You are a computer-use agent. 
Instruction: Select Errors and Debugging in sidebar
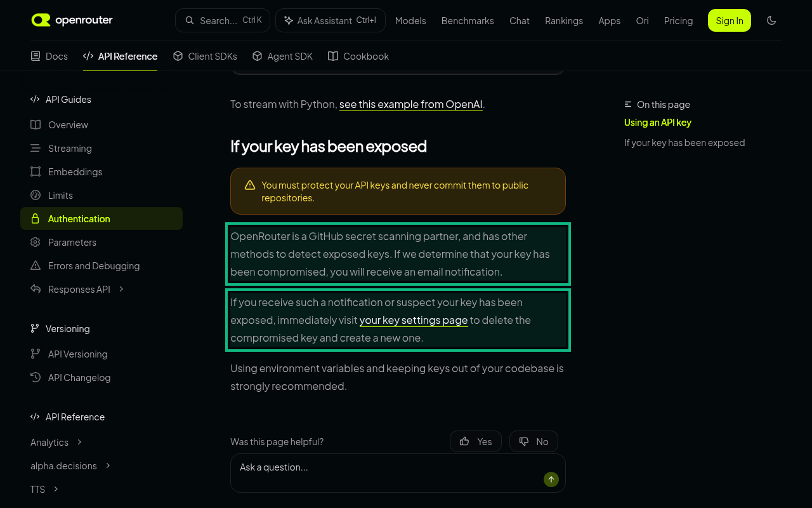point(101,265)
